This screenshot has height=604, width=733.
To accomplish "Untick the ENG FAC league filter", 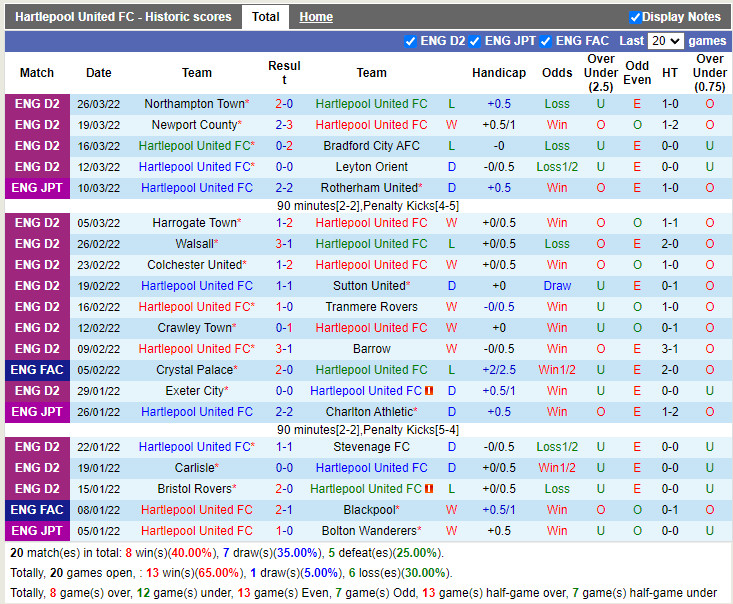I will point(545,41).
